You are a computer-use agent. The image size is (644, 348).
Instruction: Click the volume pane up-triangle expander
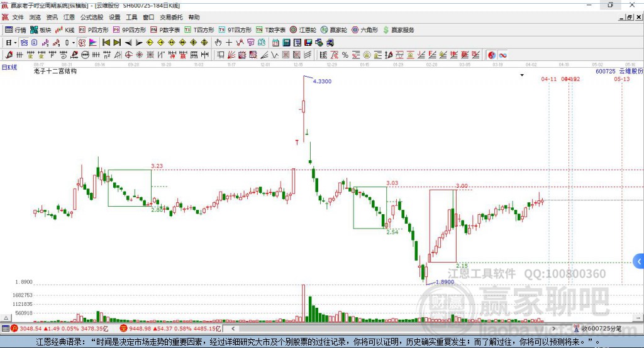pyautogui.click(x=6, y=318)
